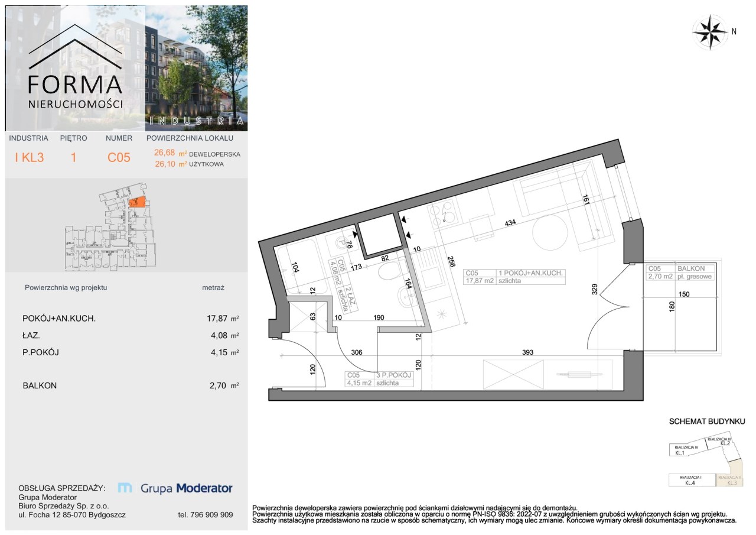
Task: Click the '4,15' area value in table
Action: [217, 352]
